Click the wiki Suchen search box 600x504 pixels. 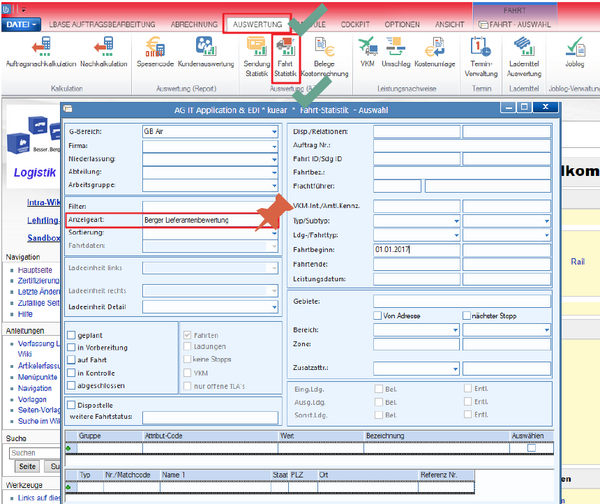[34, 453]
